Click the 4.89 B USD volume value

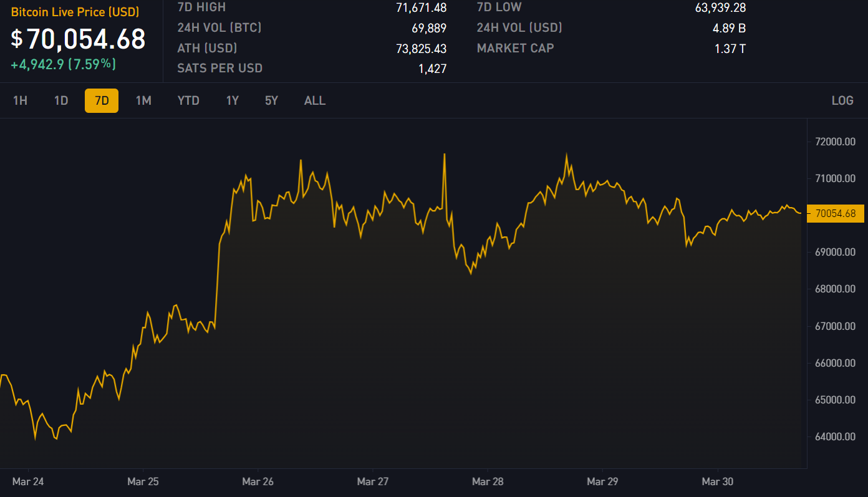pos(729,28)
